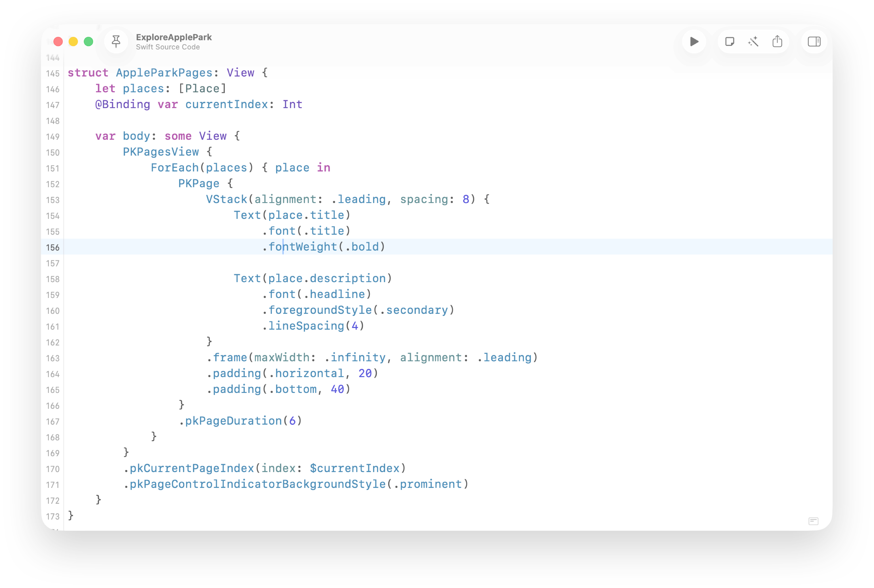This screenshot has width=874, height=588.
Task: Click the magic wand sparkle icon
Action: click(x=753, y=42)
